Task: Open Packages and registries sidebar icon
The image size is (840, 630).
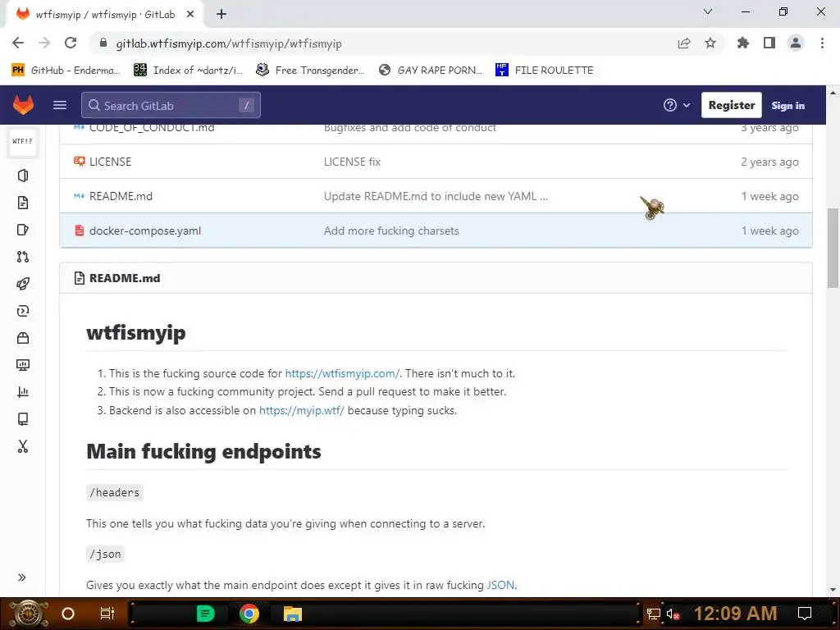Action: coord(22,338)
